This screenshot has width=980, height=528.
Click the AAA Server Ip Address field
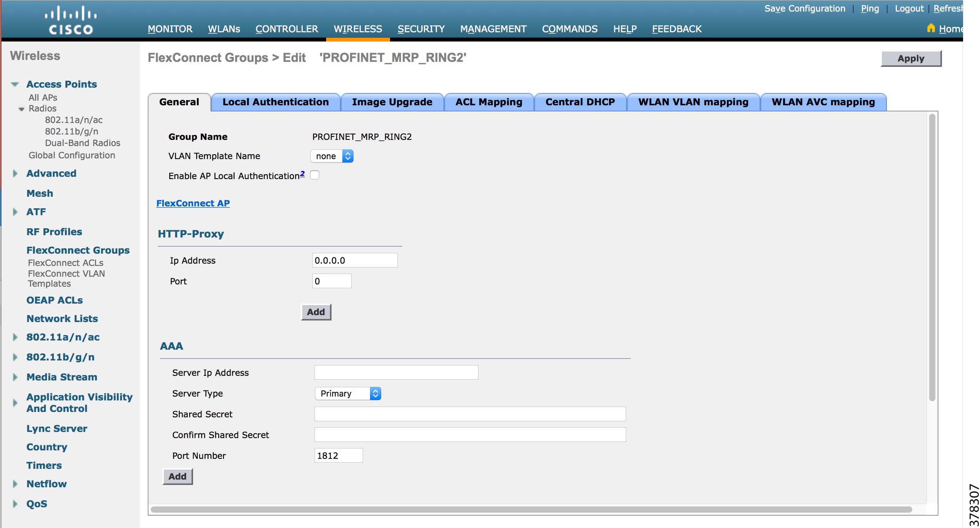coord(396,373)
